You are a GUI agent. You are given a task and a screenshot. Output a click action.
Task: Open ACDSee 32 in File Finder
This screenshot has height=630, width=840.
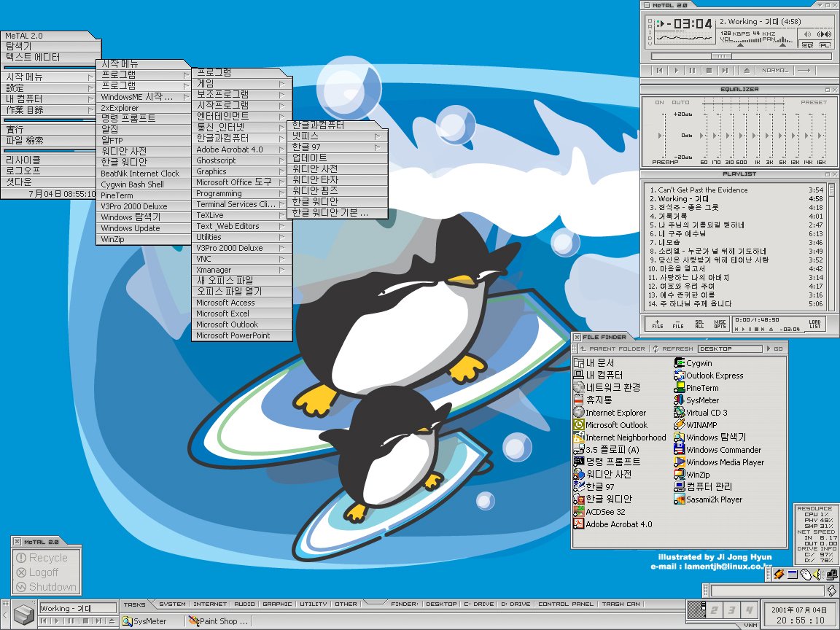[x=599, y=512]
